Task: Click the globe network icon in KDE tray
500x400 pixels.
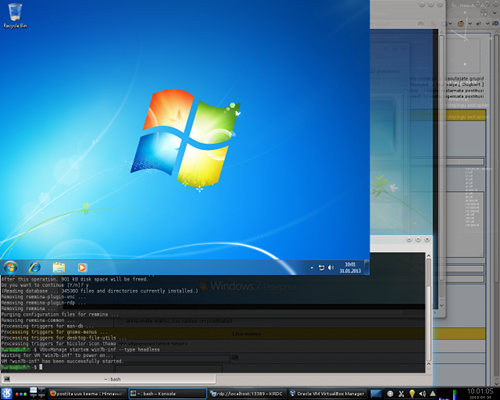Action: pos(390,394)
